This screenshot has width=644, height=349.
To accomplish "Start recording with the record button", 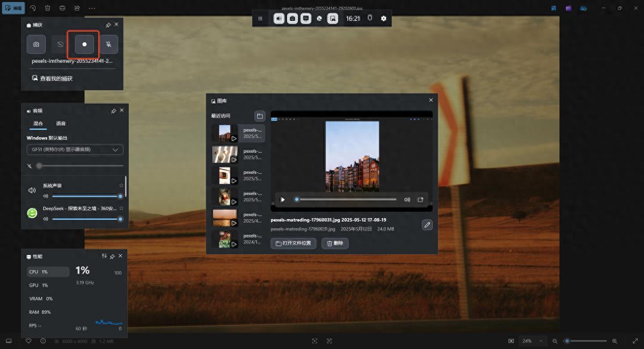I will click(x=84, y=45).
